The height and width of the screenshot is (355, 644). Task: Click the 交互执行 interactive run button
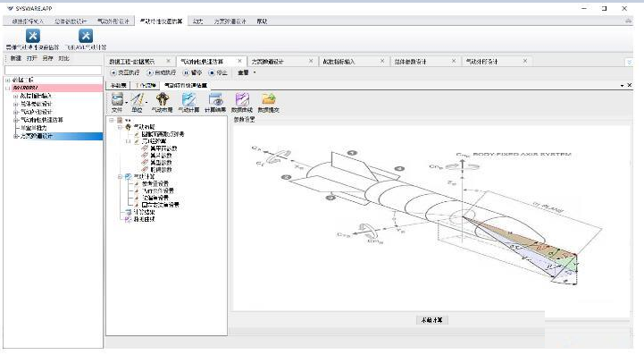[x=125, y=72]
